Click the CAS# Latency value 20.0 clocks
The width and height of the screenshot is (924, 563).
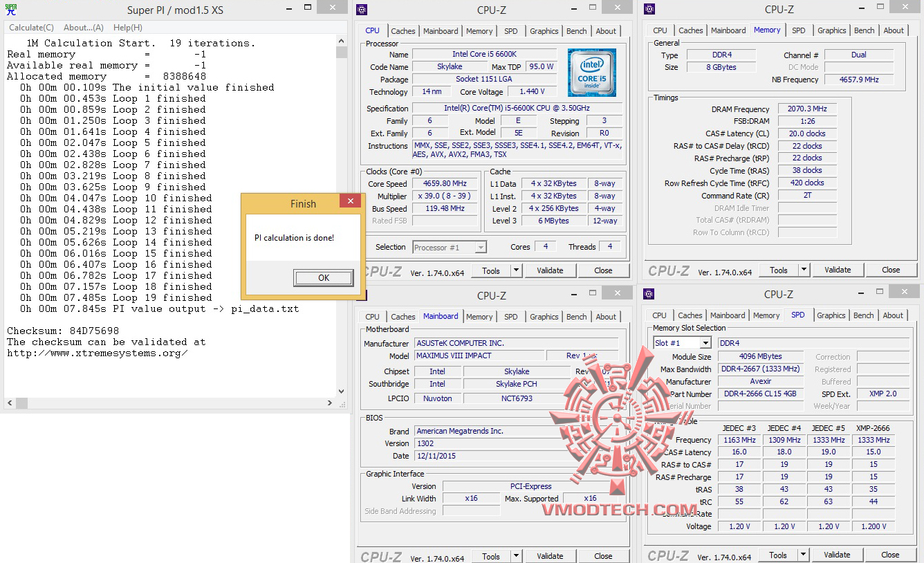tap(807, 133)
